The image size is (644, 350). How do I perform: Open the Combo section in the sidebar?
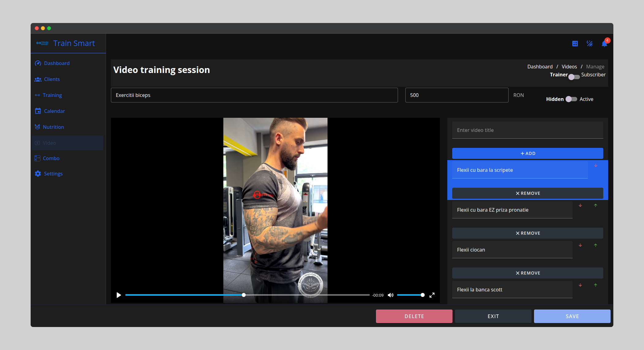(x=51, y=158)
